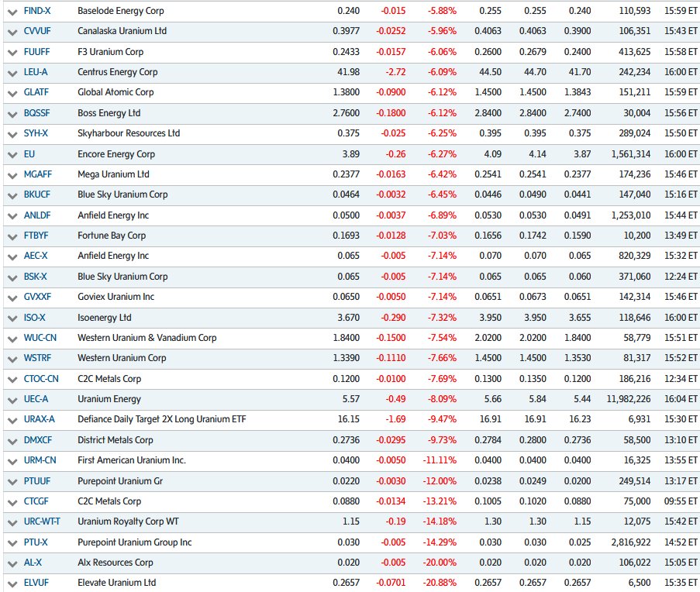Expand the SYH-X row chevron

coord(12,134)
